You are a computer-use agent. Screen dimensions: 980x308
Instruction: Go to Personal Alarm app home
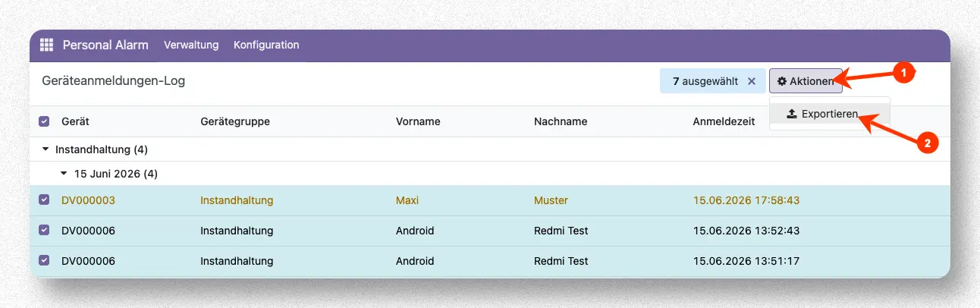[105, 45]
